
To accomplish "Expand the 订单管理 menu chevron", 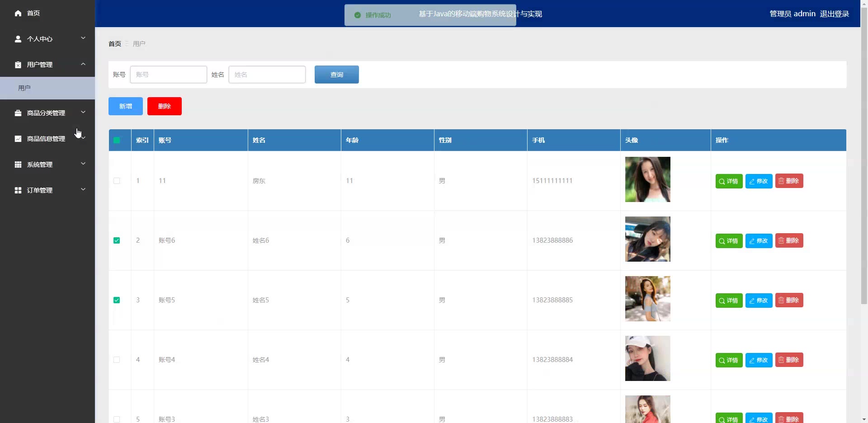I will 83,190.
